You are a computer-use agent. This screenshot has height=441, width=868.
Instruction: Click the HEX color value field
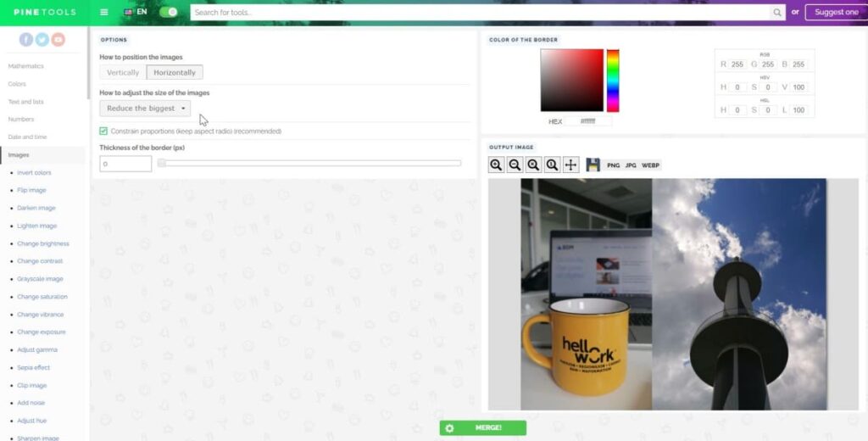588,121
